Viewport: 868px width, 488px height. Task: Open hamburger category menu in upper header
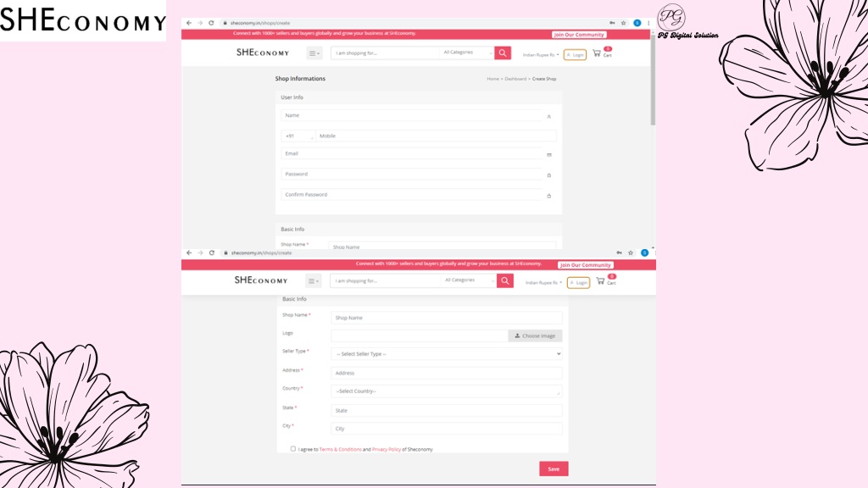314,53
